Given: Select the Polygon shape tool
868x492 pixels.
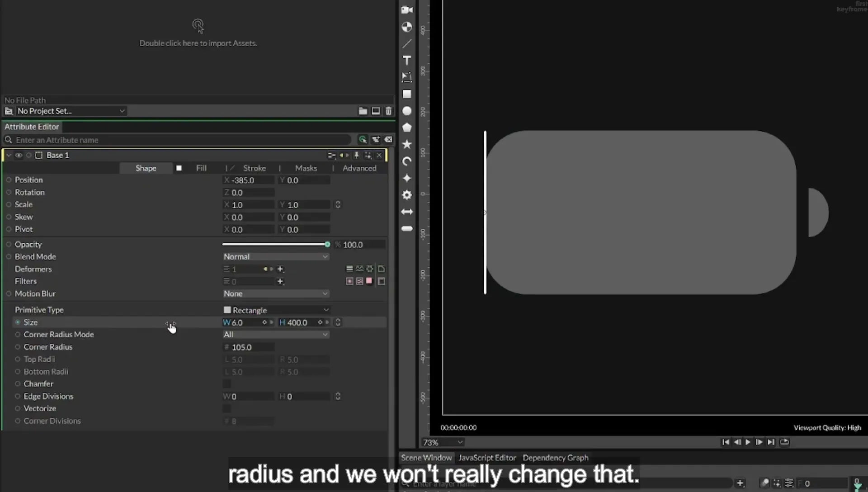Looking at the screenshot, I should [407, 128].
